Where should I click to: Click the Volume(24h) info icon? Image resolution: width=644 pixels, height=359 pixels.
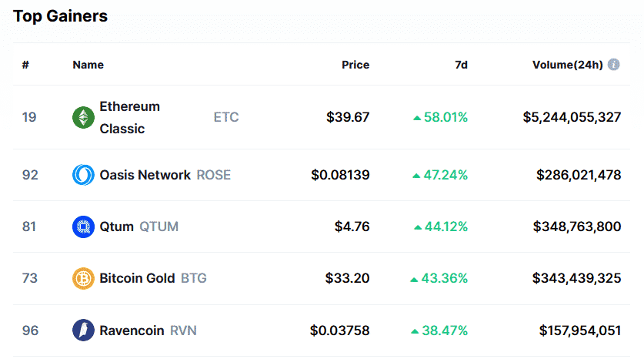613,65
